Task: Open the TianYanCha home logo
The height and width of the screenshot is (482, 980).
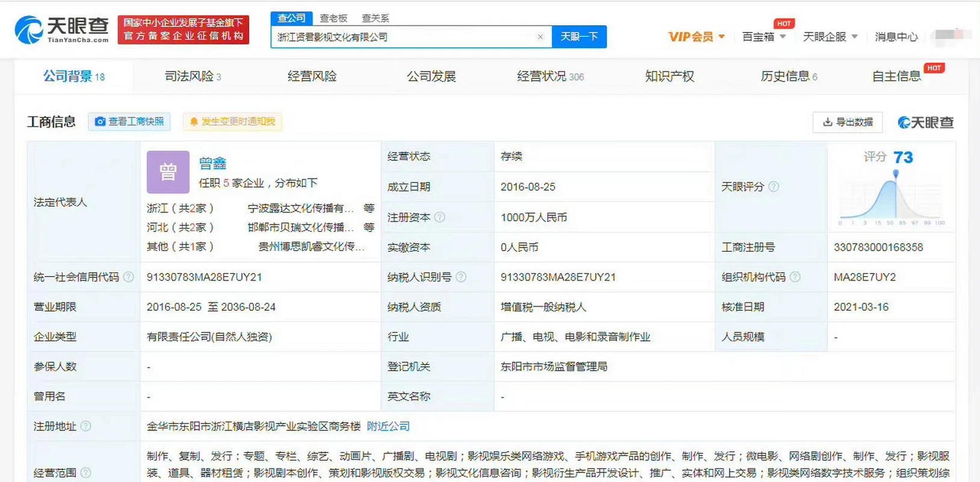Action: coord(62,30)
